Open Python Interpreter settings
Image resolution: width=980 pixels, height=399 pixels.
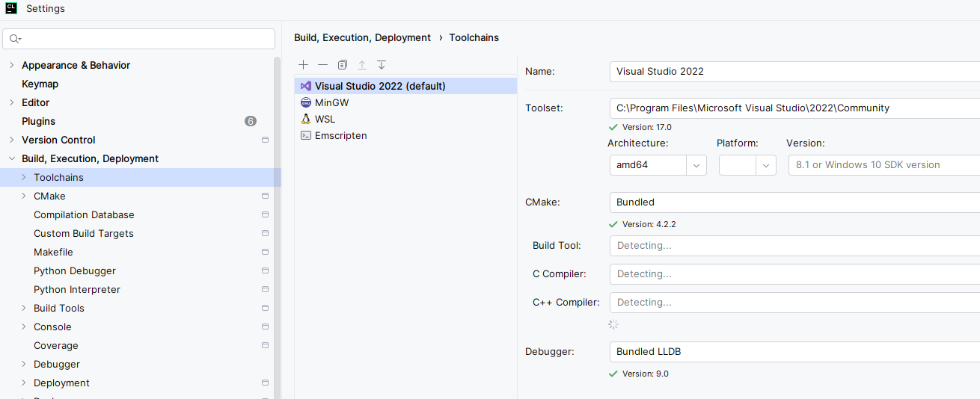coord(77,289)
